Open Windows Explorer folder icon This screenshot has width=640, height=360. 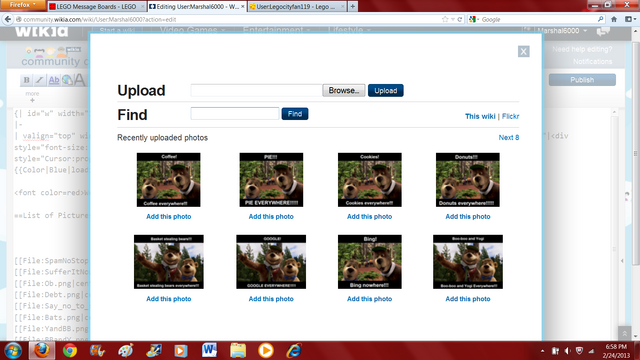coord(238,351)
